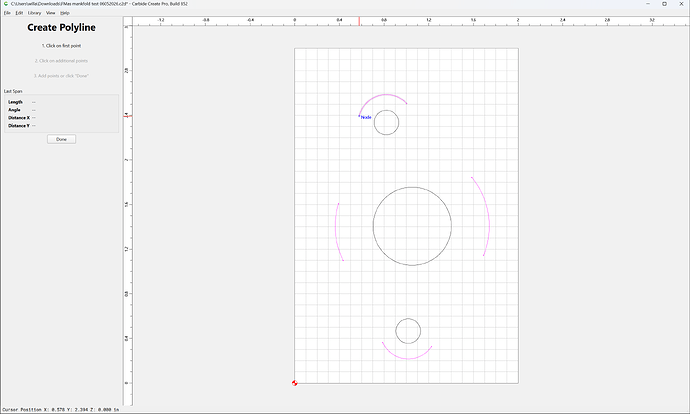Viewport: 690px width, 414px height.
Task: Click the Carbide Create app icon in title bar
Action: pos(6,4)
